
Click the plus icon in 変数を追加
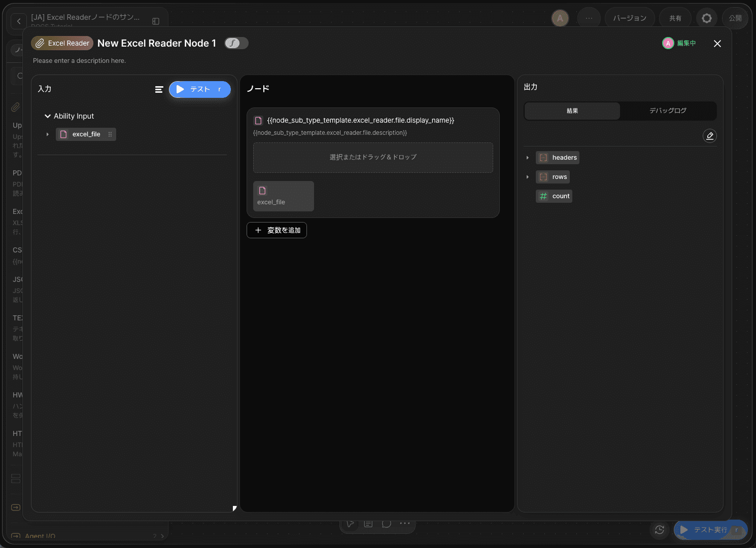(x=258, y=230)
